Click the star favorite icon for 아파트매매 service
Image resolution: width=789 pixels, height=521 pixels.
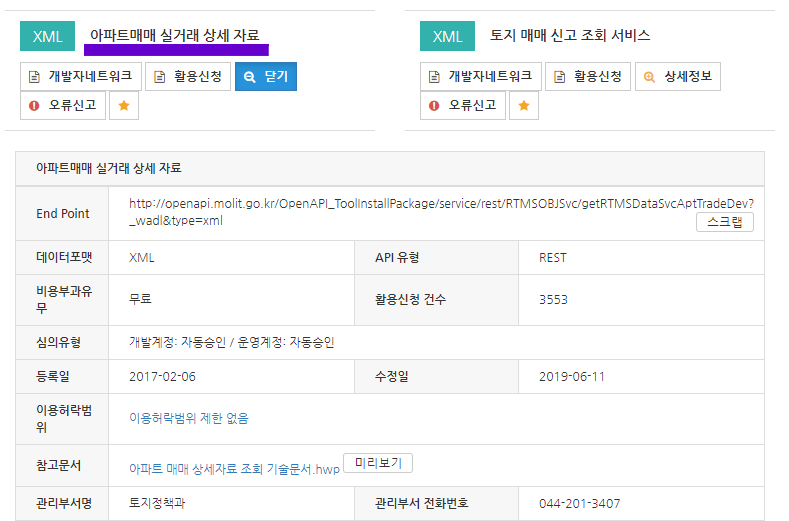pyautogui.click(x=124, y=105)
